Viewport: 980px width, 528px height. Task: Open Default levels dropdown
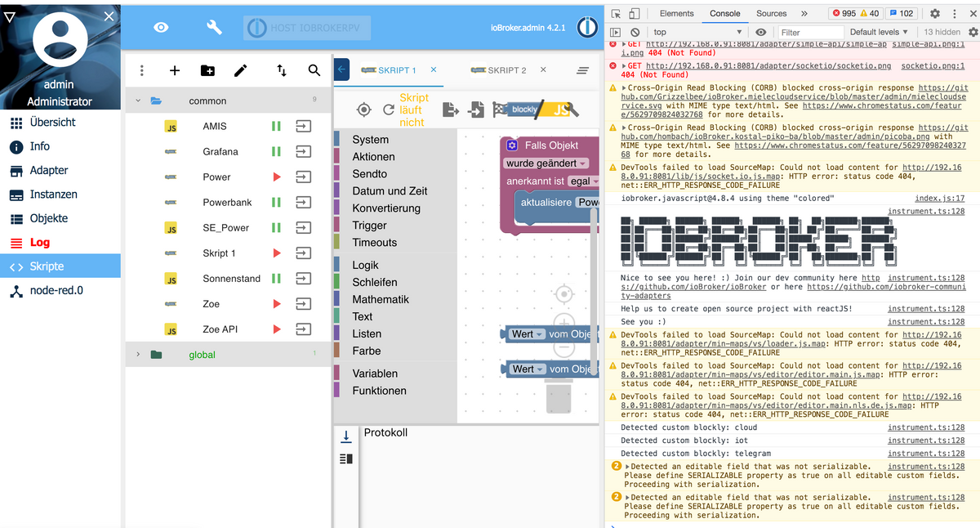coord(879,32)
